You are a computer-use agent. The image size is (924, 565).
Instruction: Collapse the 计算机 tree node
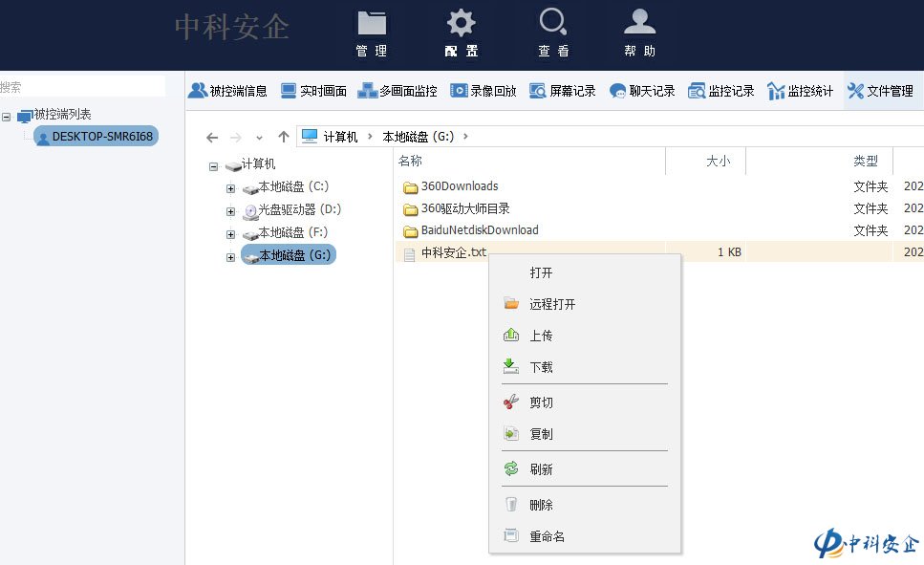(213, 167)
